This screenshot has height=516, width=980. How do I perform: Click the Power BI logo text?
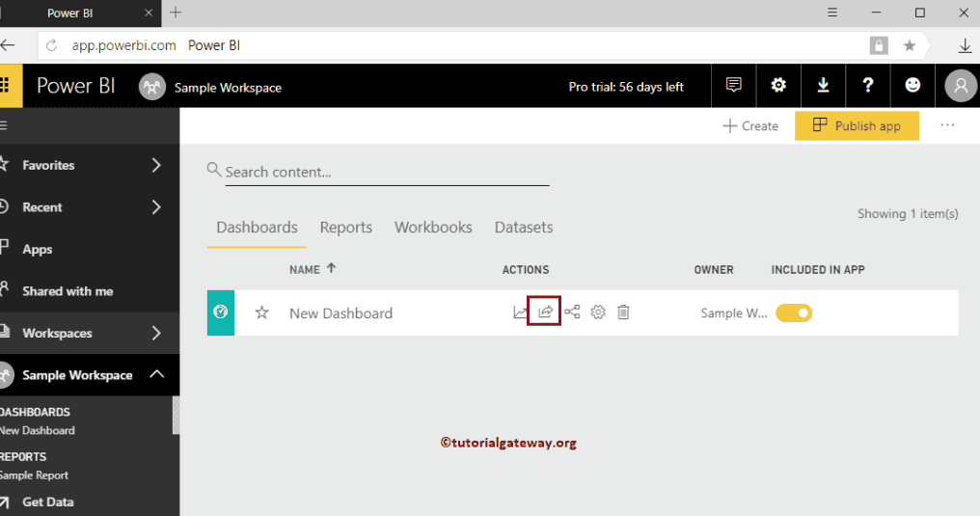(x=75, y=86)
